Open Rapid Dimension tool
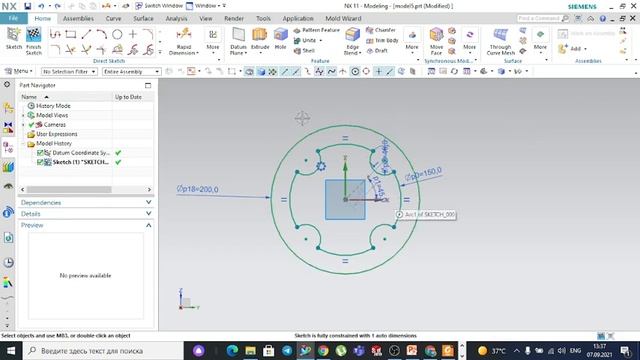 [x=184, y=41]
